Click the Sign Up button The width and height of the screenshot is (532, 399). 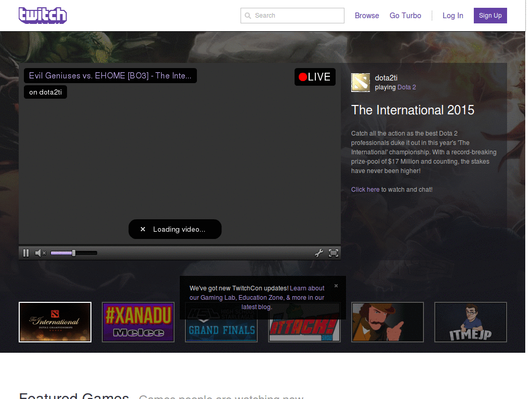(x=490, y=16)
